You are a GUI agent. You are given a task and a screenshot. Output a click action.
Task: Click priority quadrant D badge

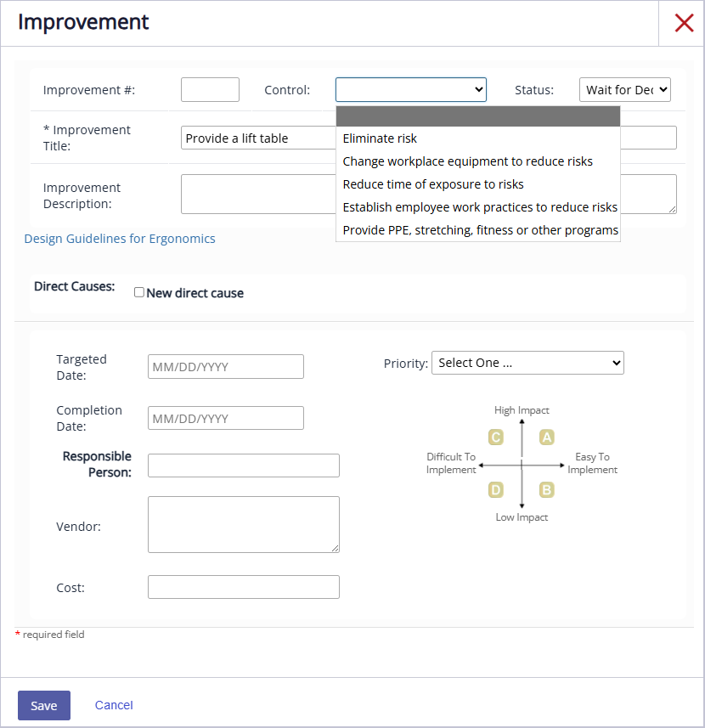[496, 489]
